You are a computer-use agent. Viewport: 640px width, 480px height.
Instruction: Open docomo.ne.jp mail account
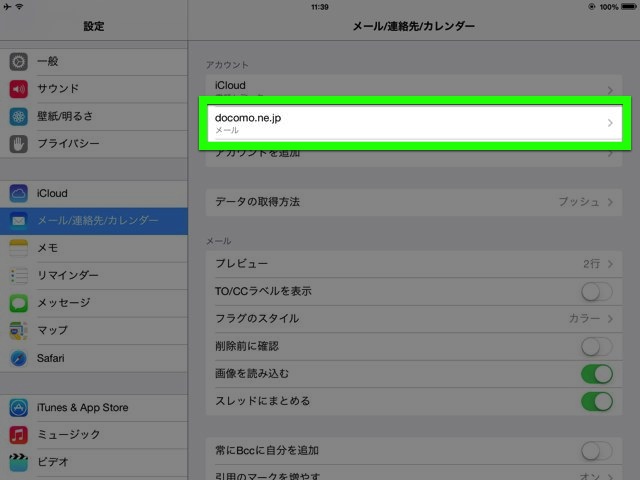414,123
